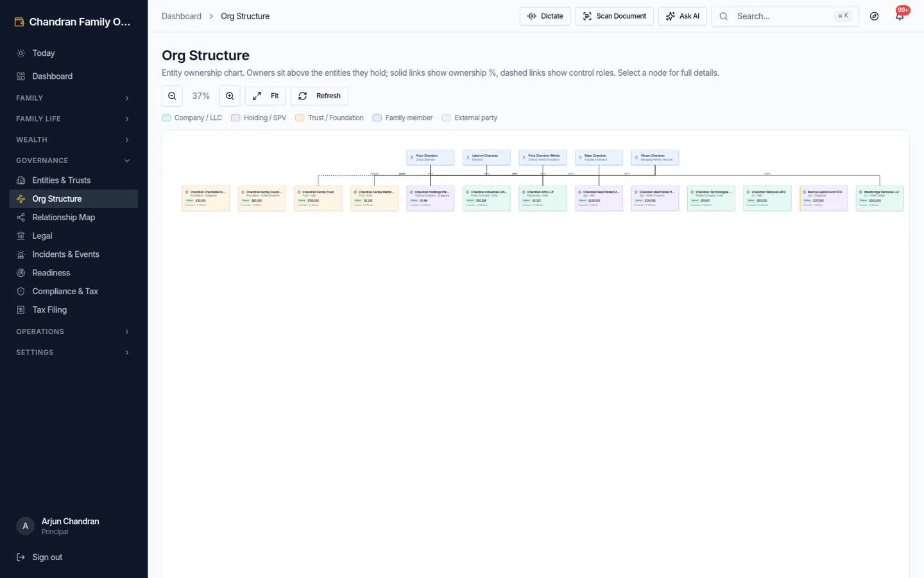The height and width of the screenshot is (578, 924).
Task: Open the Today sidebar item
Action: (74, 53)
